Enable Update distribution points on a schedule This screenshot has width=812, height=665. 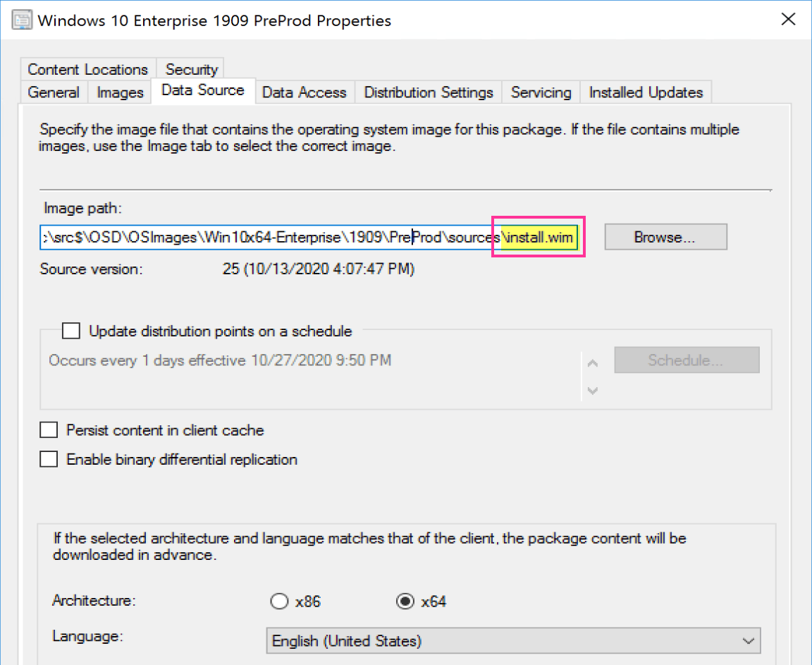pyautogui.click(x=71, y=331)
